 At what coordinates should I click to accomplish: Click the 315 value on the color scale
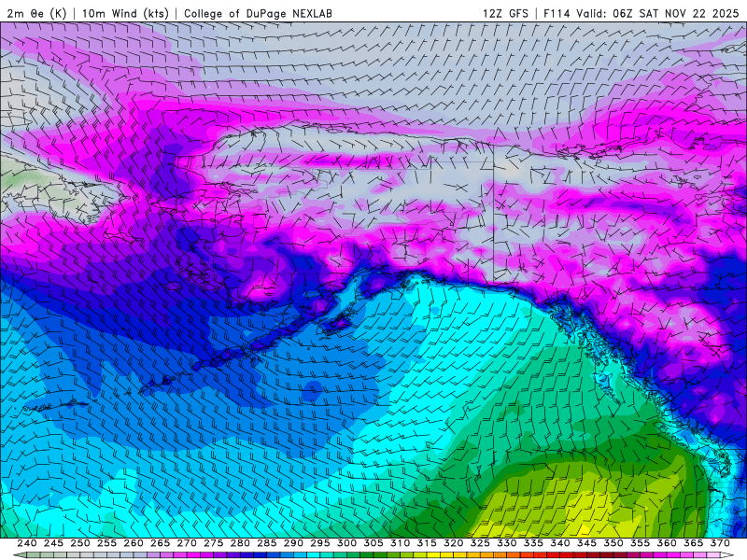coord(427,543)
